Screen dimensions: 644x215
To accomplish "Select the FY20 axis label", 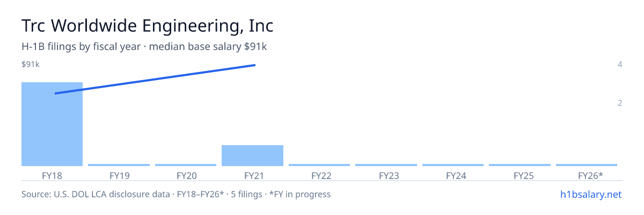I will point(186,176).
